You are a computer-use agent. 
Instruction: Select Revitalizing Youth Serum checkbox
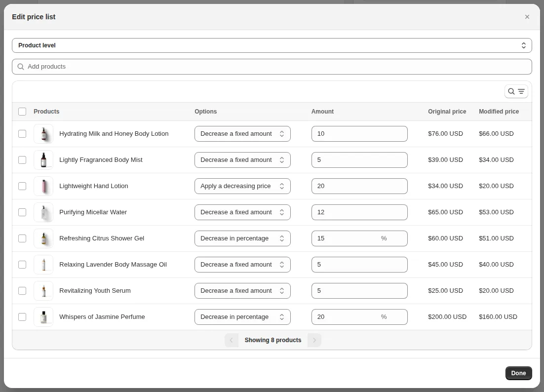[x=22, y=291]
